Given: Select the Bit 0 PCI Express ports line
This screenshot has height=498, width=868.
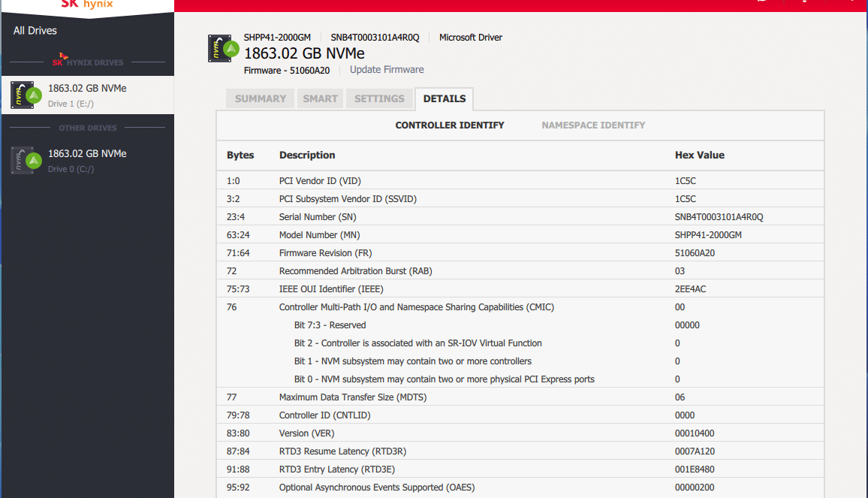Looking at the screenshot, I should 444,379.
